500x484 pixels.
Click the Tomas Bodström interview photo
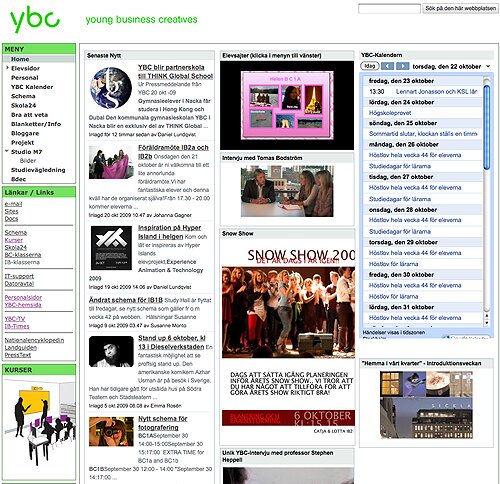287,191
